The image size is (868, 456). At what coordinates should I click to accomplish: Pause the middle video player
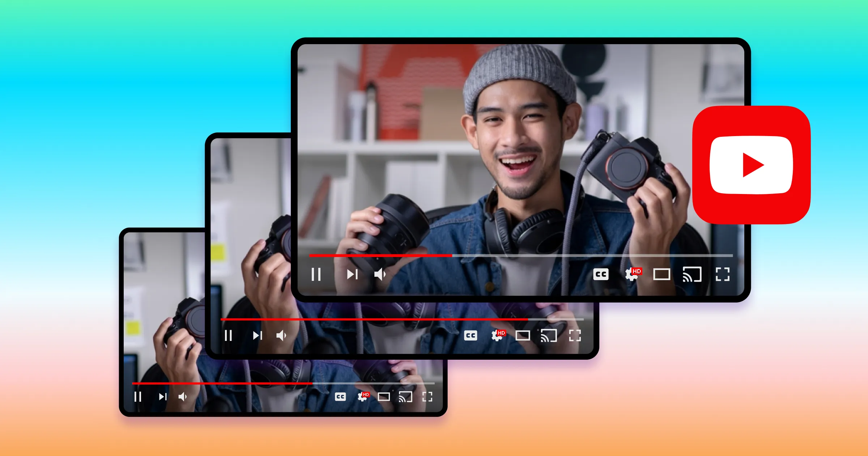click(228, 335)
